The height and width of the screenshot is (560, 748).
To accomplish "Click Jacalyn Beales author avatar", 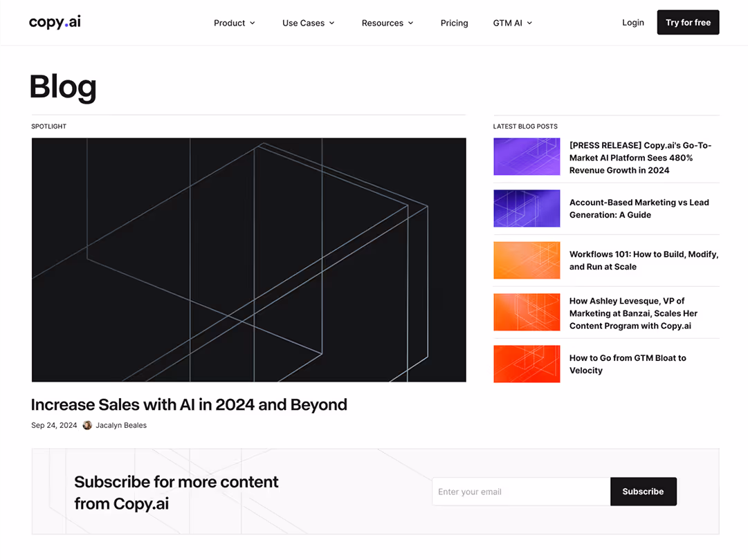I will [87, 425].
